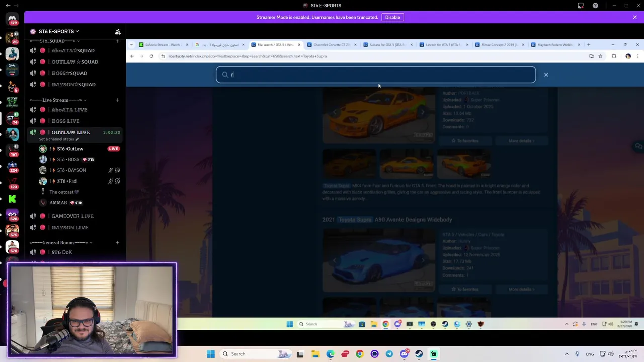Switch to Sa3dola Stream browser tab
Viewport: 644px width, 362px height.
[x=162, y=45]
